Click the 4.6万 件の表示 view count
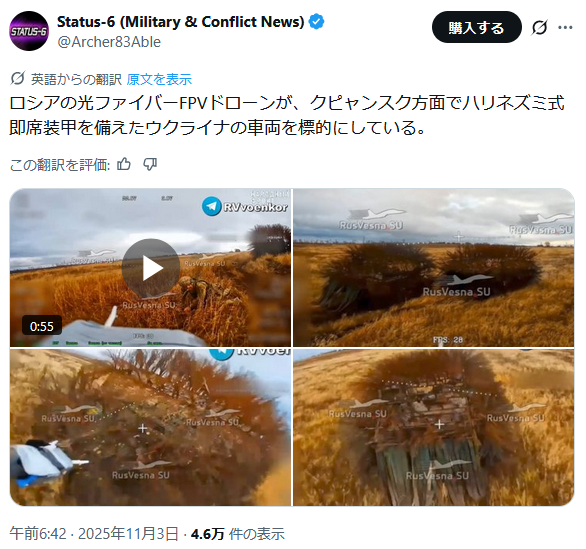Image resolution: width=586 pixels, height=549 pixels. point(238,534)
